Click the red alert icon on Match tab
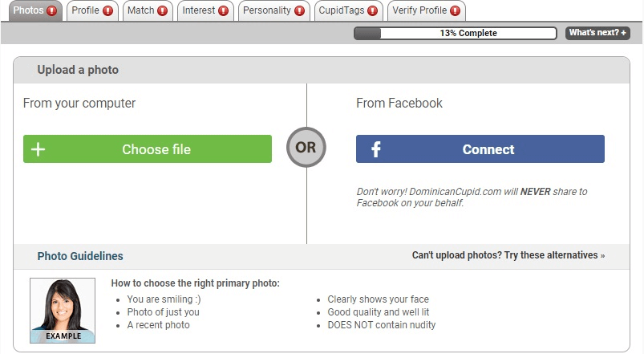The height and width of the screenshot is (354, 644). pos(162,10)
